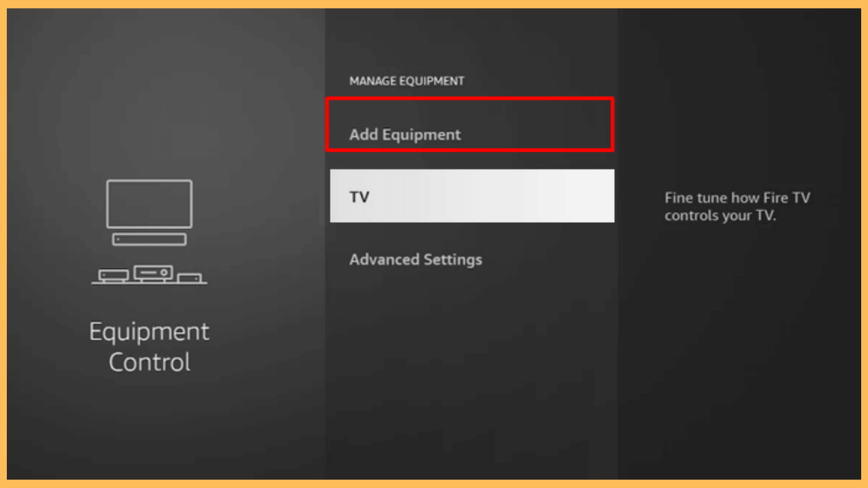Click the Equipment Control title text

click(149, 346)
